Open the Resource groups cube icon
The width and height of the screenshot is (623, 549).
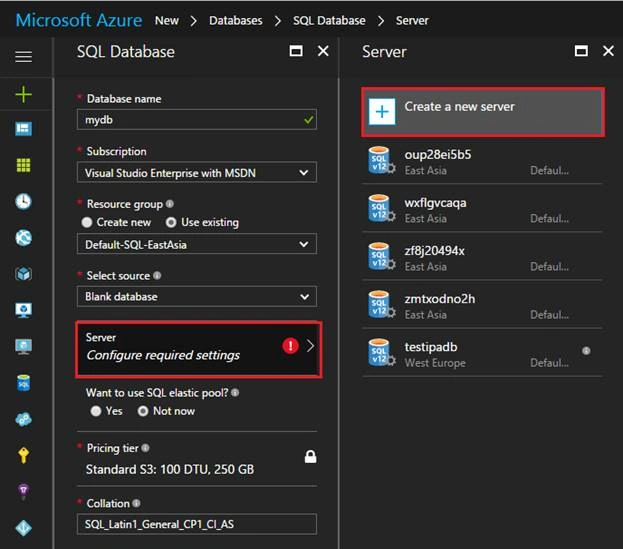pyautogui.click(x=23, y=274)
